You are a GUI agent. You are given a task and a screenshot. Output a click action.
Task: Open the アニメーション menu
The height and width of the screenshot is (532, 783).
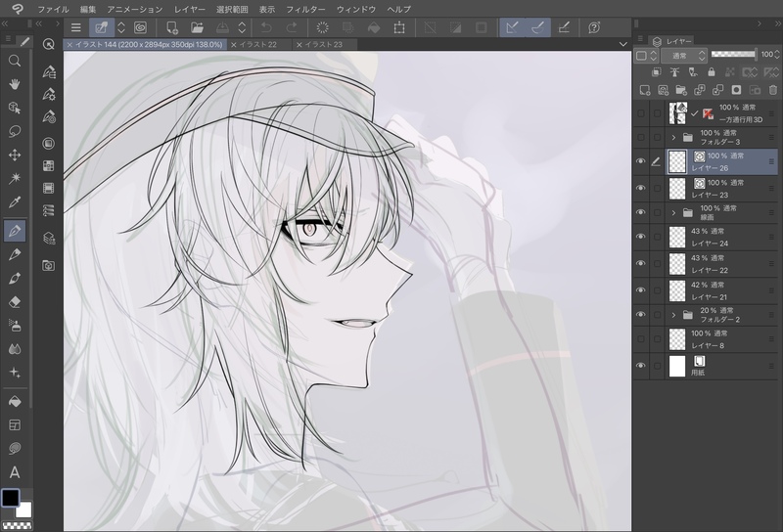tap(135, 9)
